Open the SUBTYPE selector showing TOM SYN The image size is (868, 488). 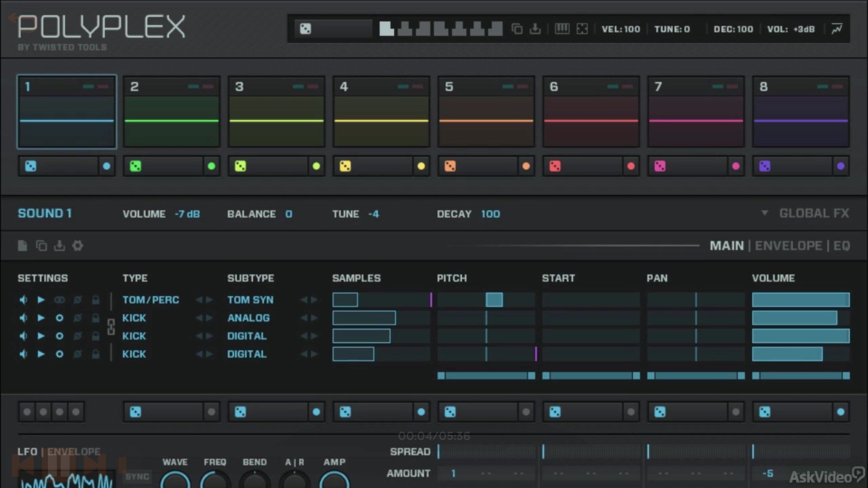point(250,300)
